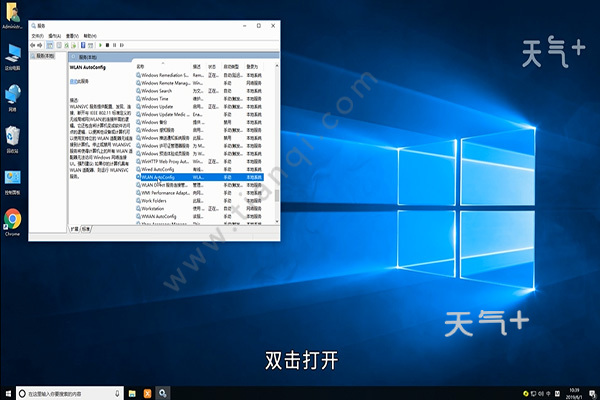Select the Windows Update Medic row
The width and height of the screenshot is (600, 400).
199,114
